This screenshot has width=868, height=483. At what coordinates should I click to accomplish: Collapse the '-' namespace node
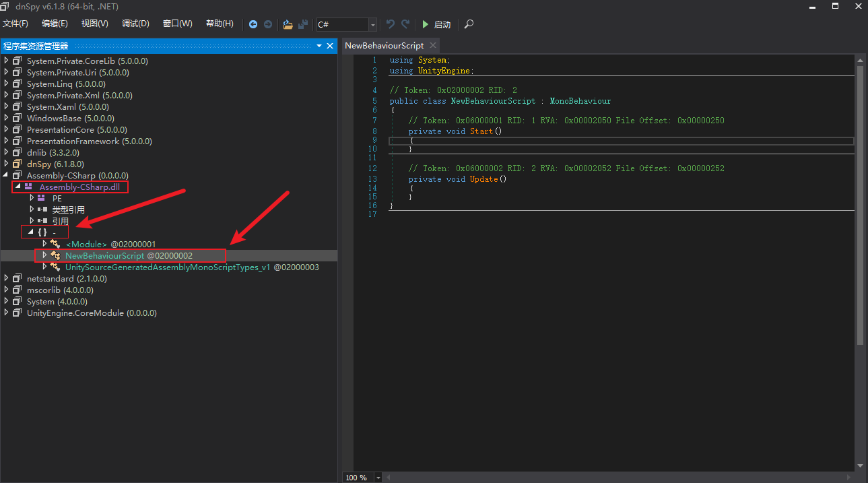30,232
